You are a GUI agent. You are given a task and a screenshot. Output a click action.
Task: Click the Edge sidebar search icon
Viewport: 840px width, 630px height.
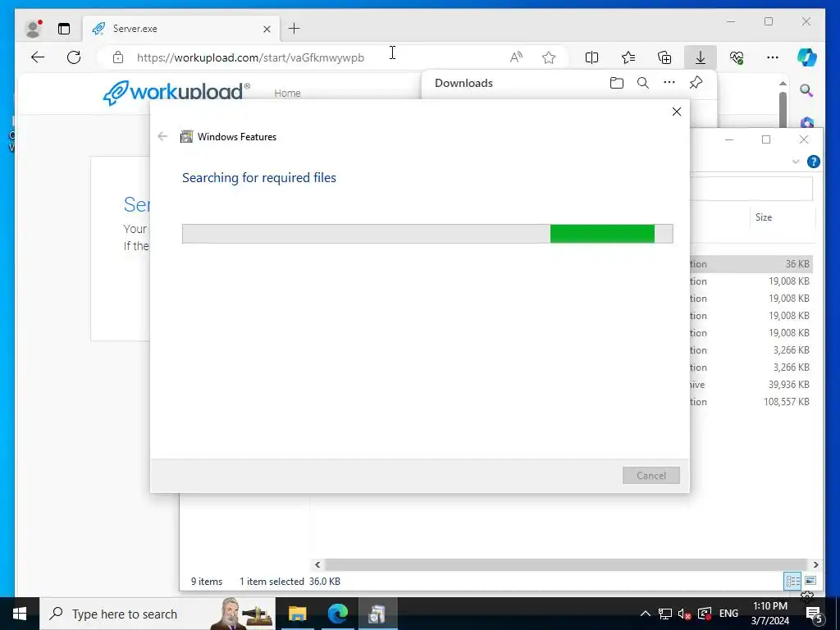[x=806, y=90]
